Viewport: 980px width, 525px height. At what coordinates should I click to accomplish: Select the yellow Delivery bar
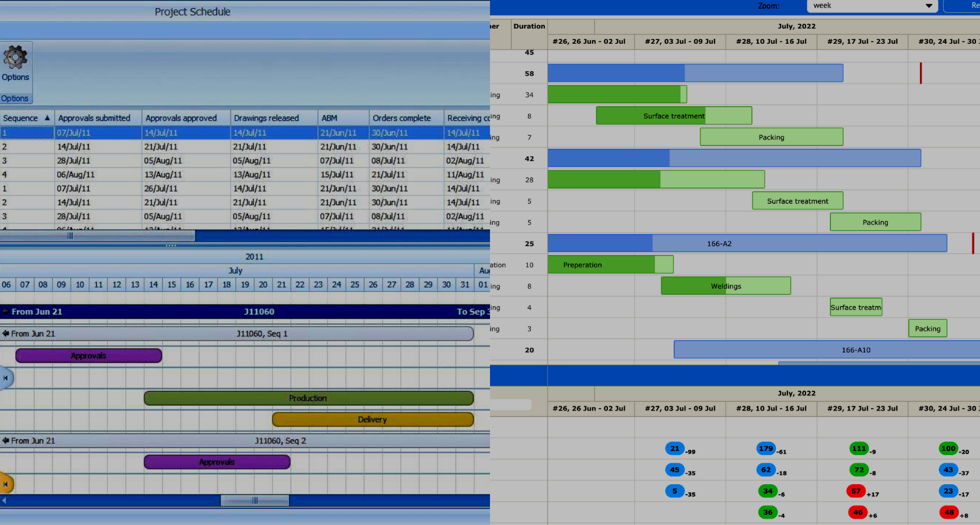[372, 419]
